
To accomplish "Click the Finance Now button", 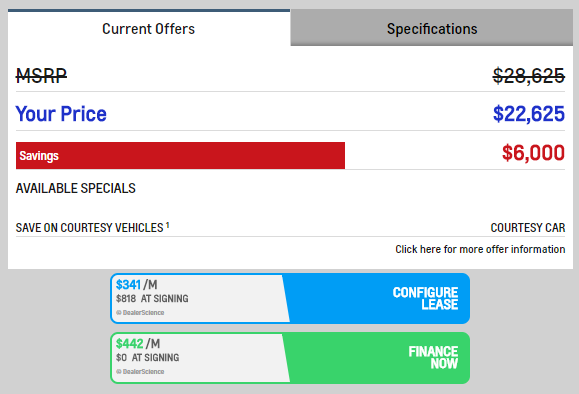I will 377,357.
